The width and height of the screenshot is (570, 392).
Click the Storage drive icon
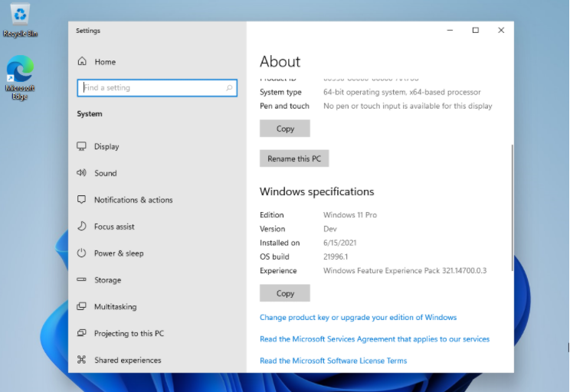(x=82, y=280)
